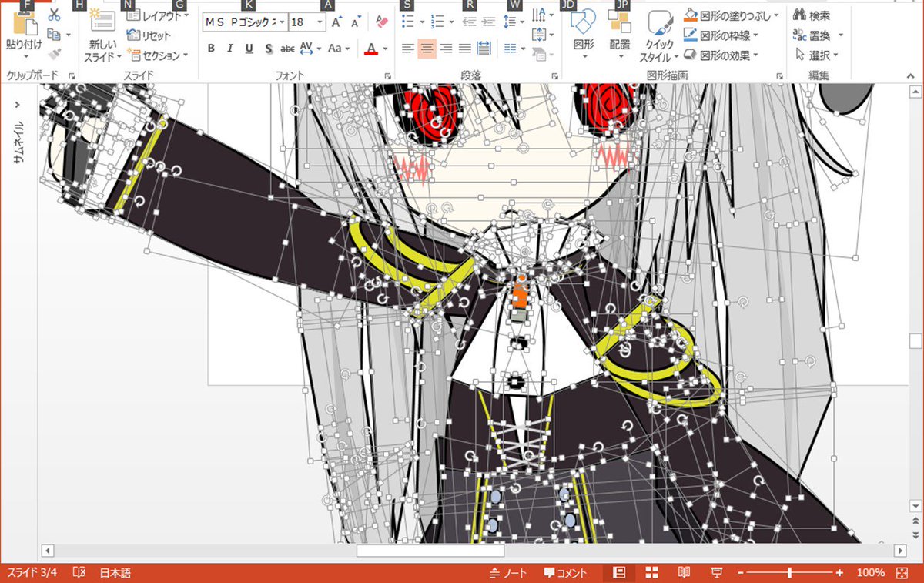The image size is (924, 583).
Task: Enable right text alignment
Action: click(x=446, y=49)
